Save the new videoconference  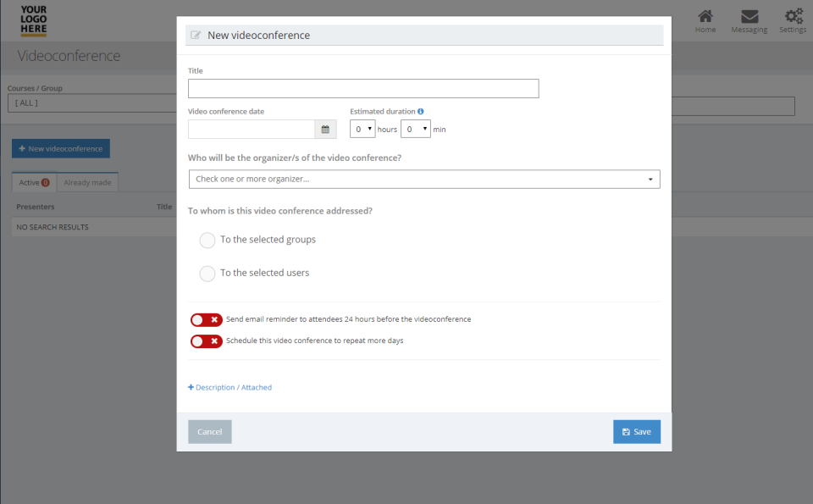point(636,432)
